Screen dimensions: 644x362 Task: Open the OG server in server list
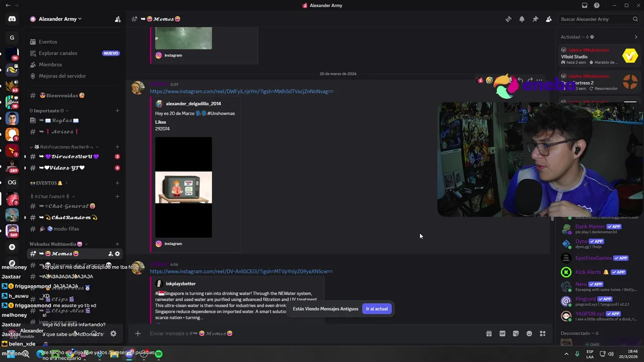click(x=12, y=183)
